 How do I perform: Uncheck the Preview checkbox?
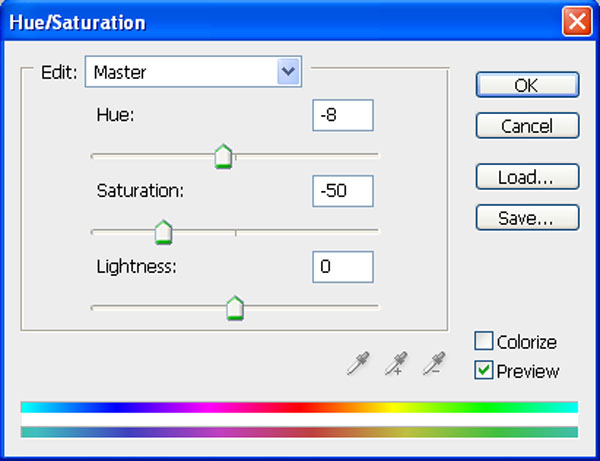pyautogui.click(x=483, y=371)
